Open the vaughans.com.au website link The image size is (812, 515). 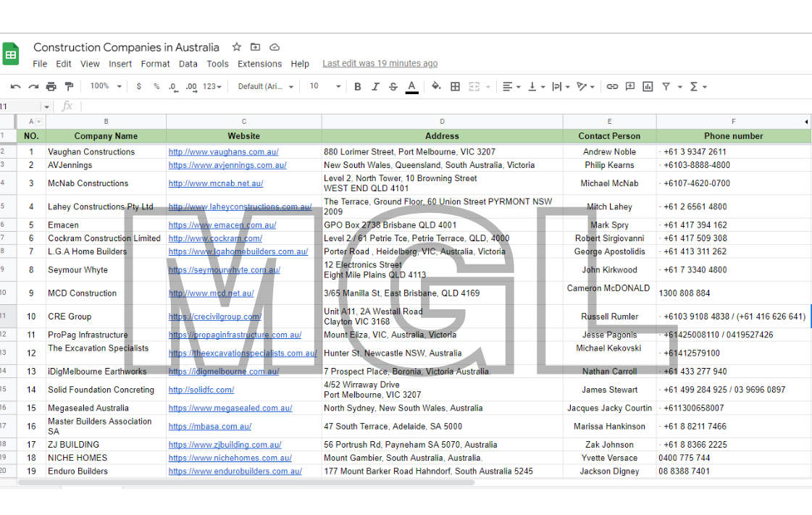click(224, 151)
